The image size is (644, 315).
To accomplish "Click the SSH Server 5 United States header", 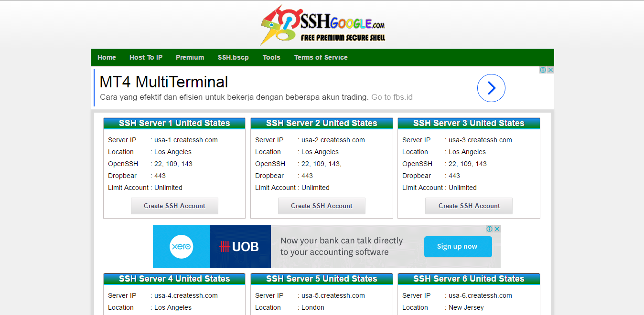I will point(322,279).
